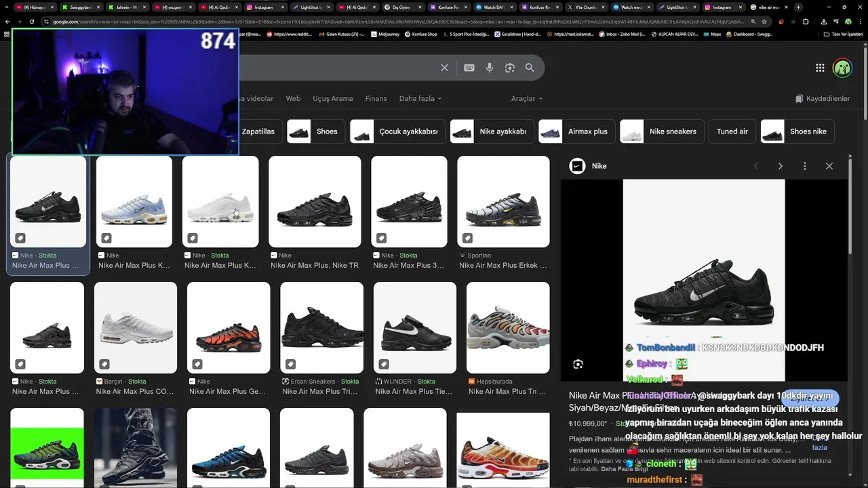Open Nike Air Max Plus 3 thumbnail
Viewport: 868px width, 488px height.
click(409, 201)
